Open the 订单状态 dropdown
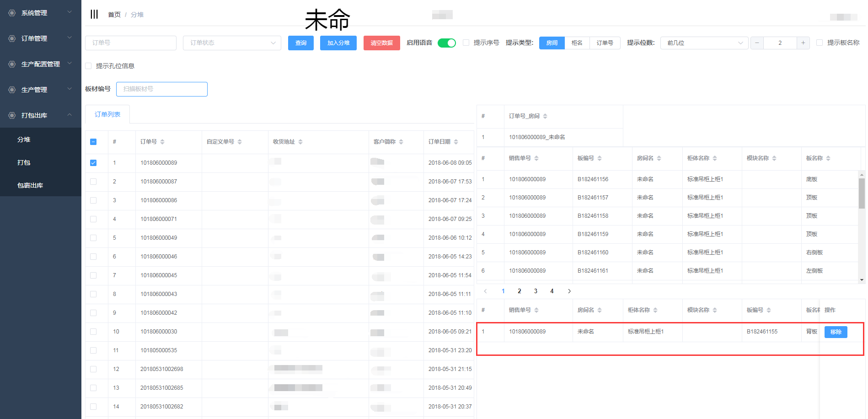This screenshot has width=868, height=419. coord(232,43)
